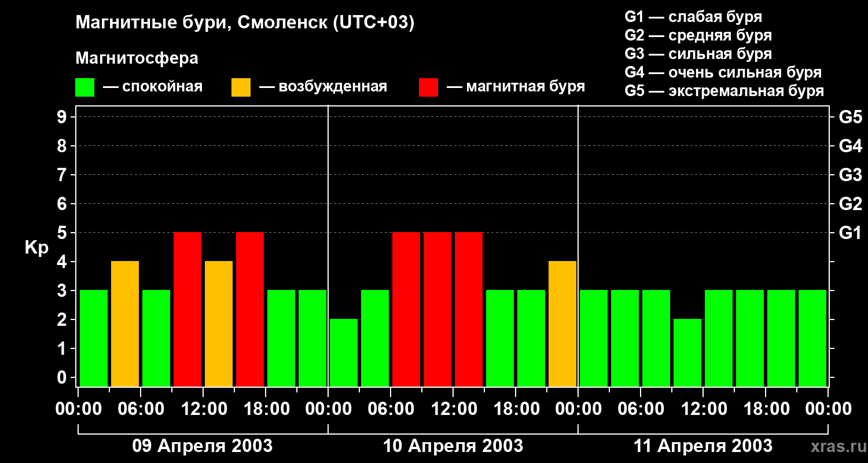Click the '09 Апреля 2003' date label
The image size is (868, 463).
[x=203, y=446]
